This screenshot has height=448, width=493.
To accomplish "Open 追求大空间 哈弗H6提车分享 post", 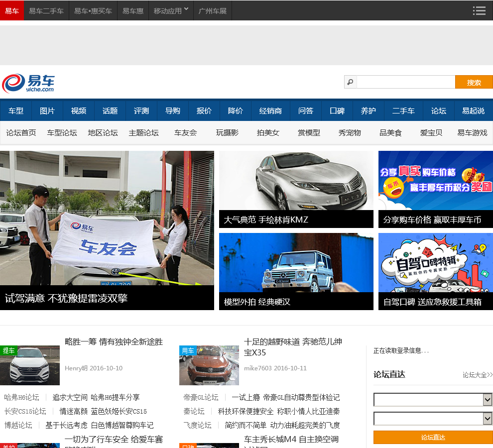I will click(x=96, y=397).
